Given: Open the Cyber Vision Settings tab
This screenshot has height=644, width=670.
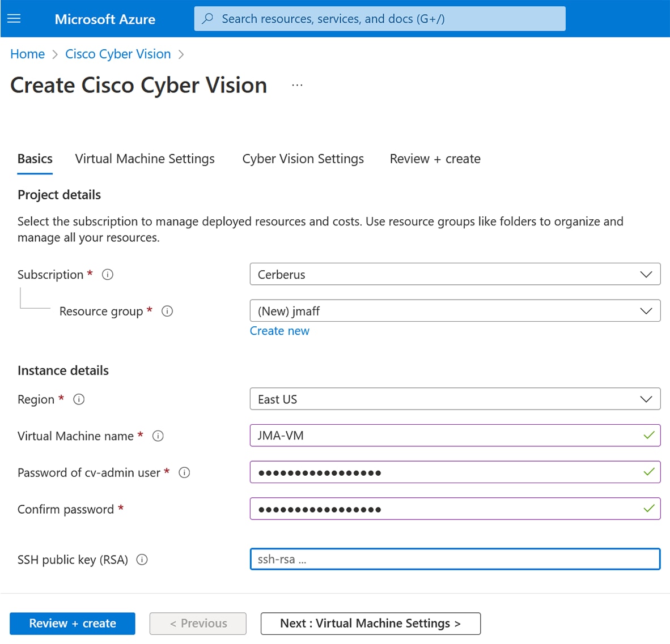Looking at the screenshot, I should 303,159.
